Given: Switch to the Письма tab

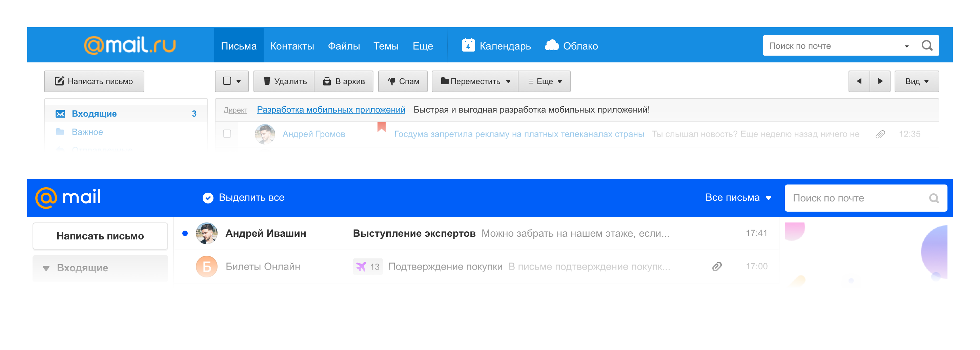Looking at the screenshot, I should tap(239, 46).
